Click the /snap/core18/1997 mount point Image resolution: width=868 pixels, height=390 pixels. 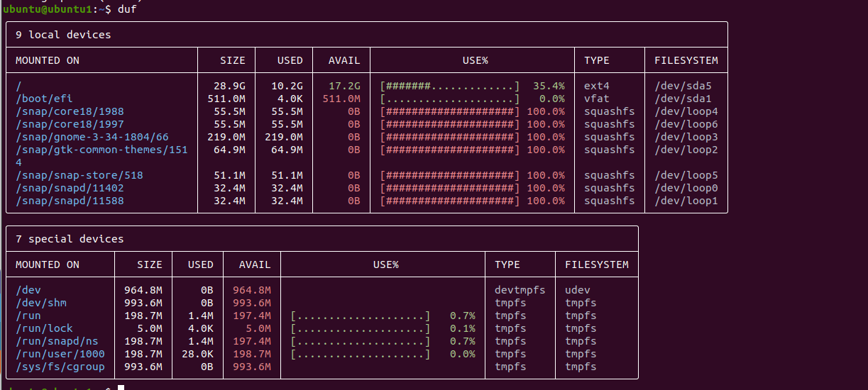tap(70, 124)
